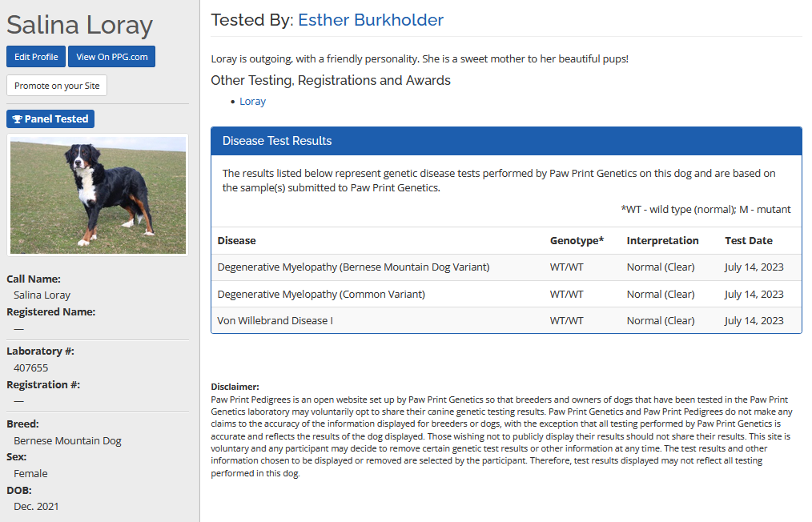Click the Other Testing, Registrations and Awards heading

coord(331,80)
